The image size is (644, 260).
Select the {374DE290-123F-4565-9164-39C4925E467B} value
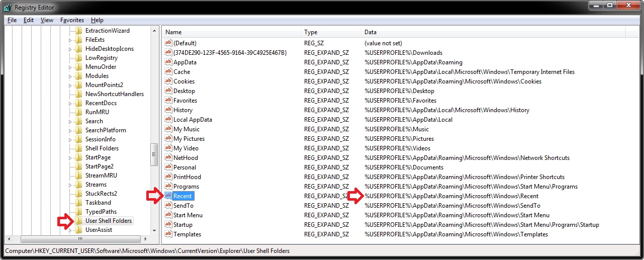pyautogui.click(x=230, y=53)
